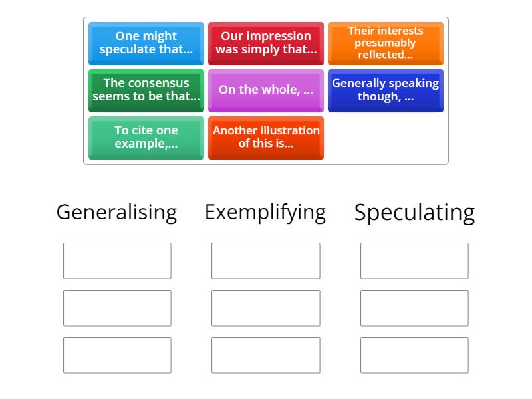Select the "Generally speaking though, ..." tile
532x399 pixels.
coord(386,90)
